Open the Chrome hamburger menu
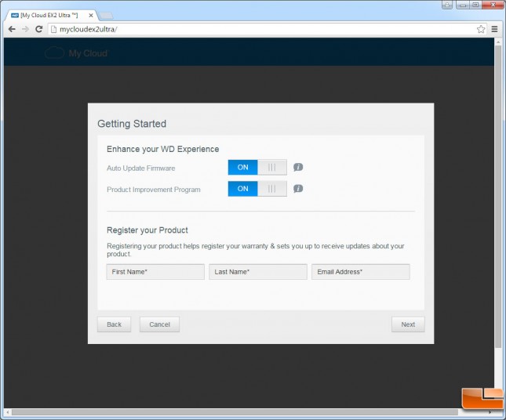The width and height of the screenshot is (506, 420). point(494,29)
